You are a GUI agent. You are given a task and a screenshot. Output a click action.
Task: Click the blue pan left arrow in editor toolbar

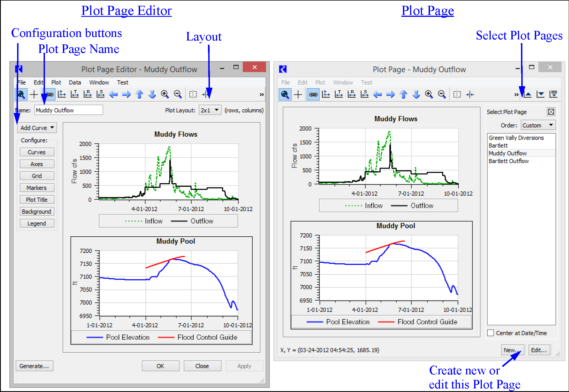(x=113, y=94)
